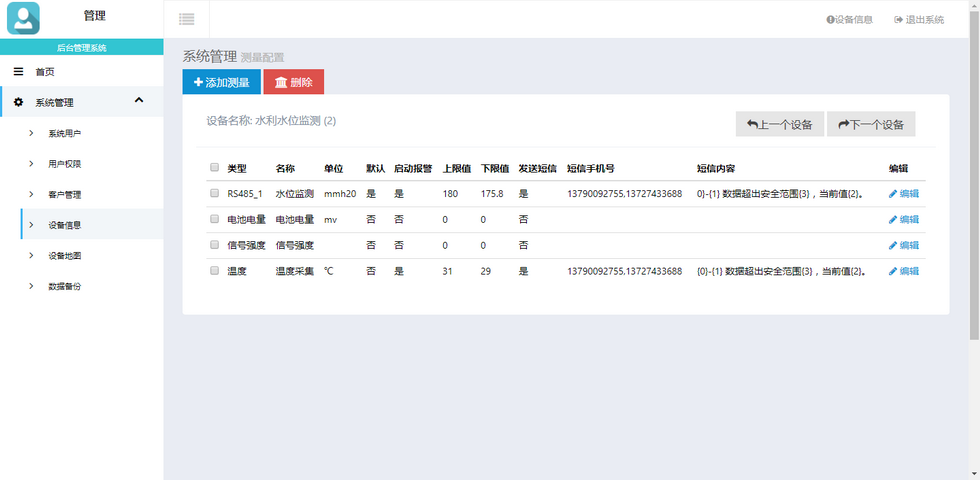980x480 pixels.
Task: Tick the checkbox for the RS485_1 row
Action: tap(214, 193)
